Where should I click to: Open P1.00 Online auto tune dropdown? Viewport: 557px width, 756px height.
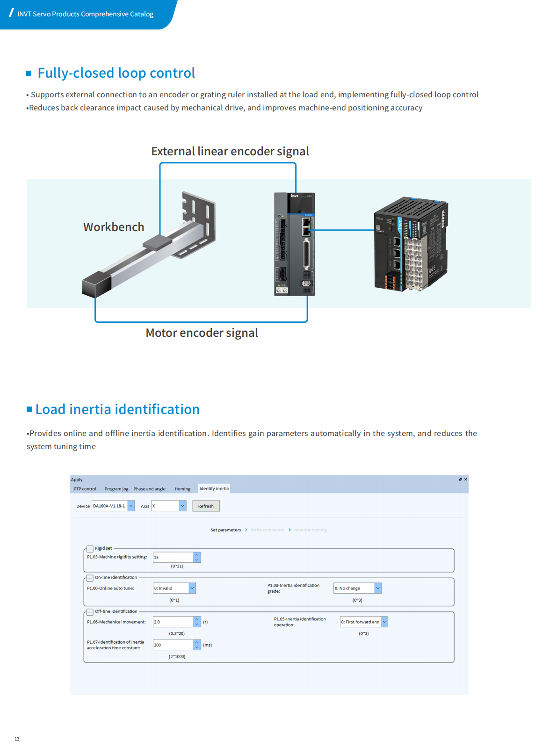[192, 588]
